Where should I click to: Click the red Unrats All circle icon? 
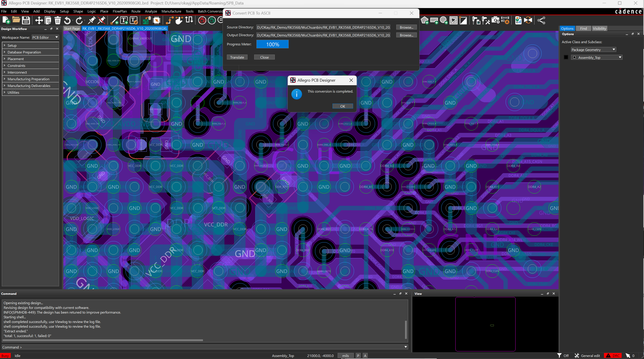pos(202,20)
